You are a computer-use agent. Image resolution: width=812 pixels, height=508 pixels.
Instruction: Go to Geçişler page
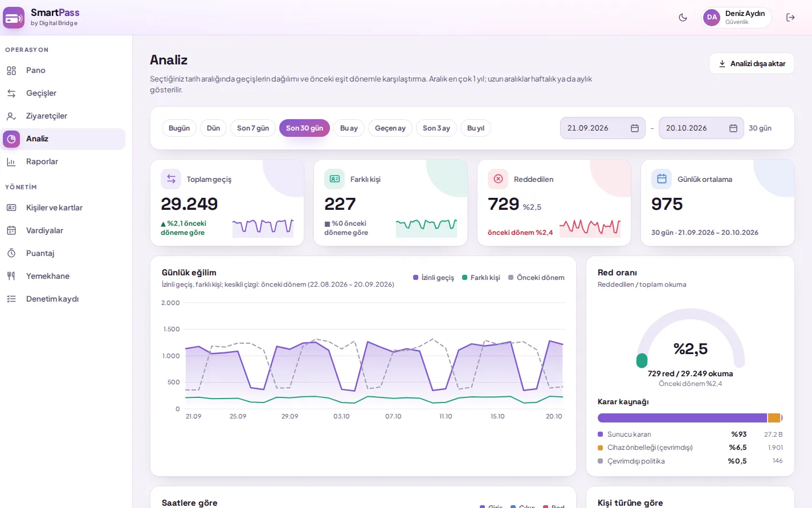63,94
